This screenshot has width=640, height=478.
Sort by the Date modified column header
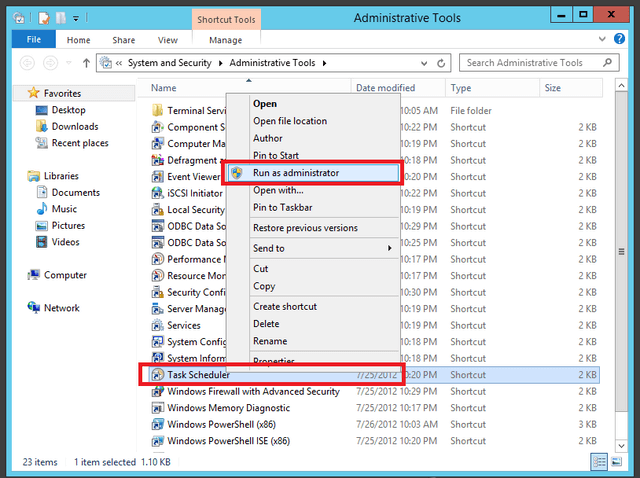click(398, 88)
